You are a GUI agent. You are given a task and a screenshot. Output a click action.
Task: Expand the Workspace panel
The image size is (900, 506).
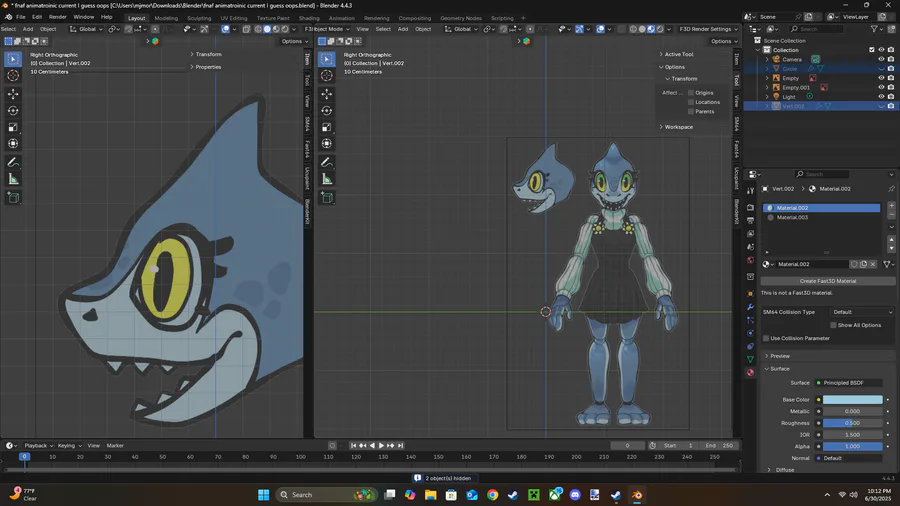[x=676, y=127]
